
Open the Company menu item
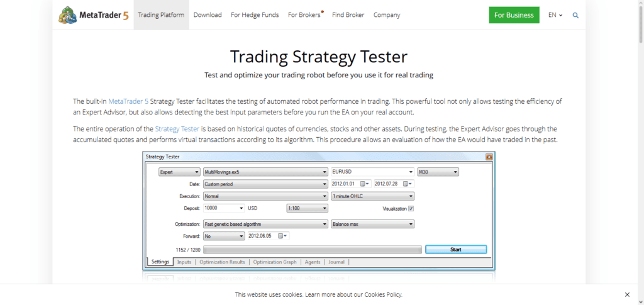tap(387, 14)
